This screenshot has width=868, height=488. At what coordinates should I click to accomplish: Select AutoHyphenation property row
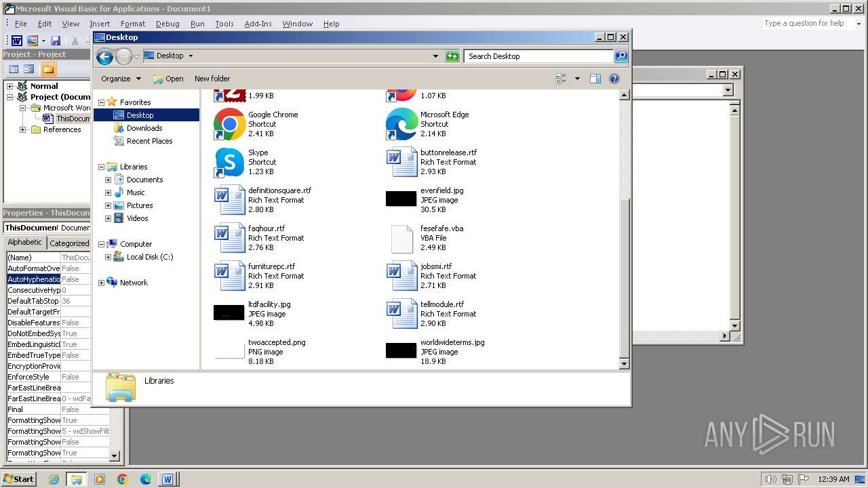point(48,279)
